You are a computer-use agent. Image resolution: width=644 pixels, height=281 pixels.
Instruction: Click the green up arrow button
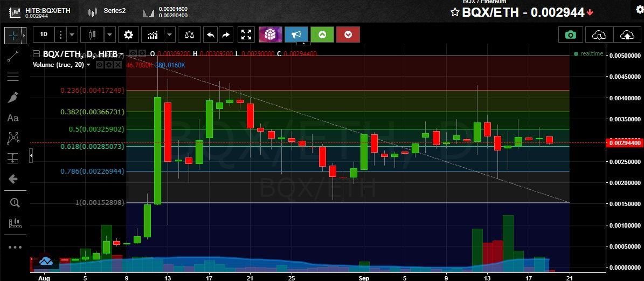click(x=322, y=35)
